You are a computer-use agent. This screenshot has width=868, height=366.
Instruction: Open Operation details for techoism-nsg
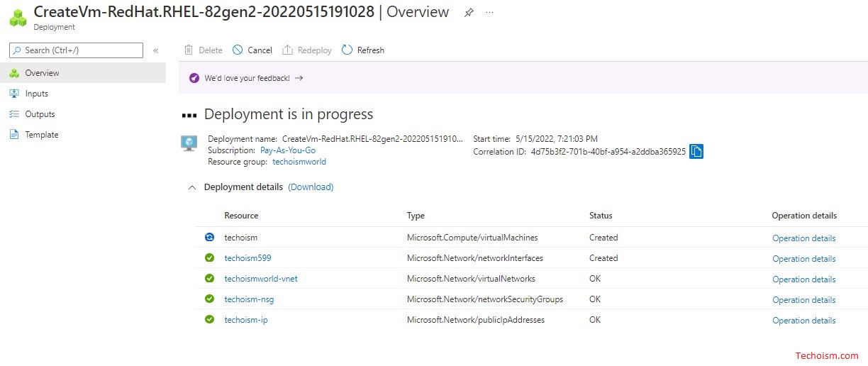(x=804, y=300)
